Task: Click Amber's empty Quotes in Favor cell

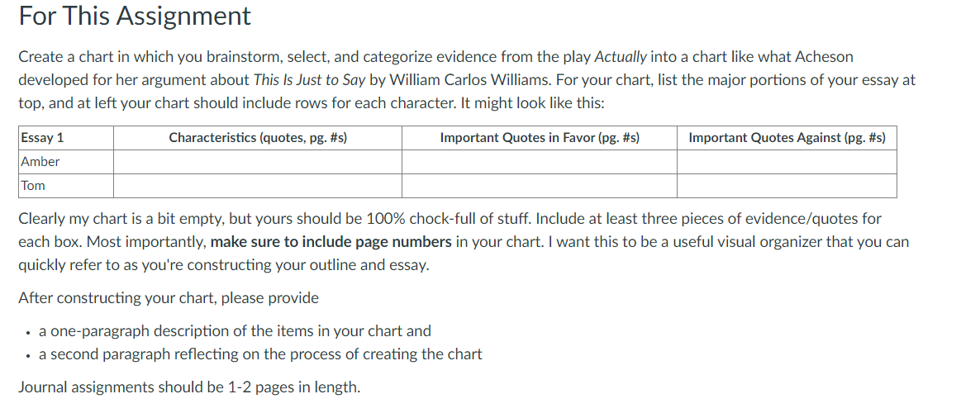Action: click(x=540, y=162)
